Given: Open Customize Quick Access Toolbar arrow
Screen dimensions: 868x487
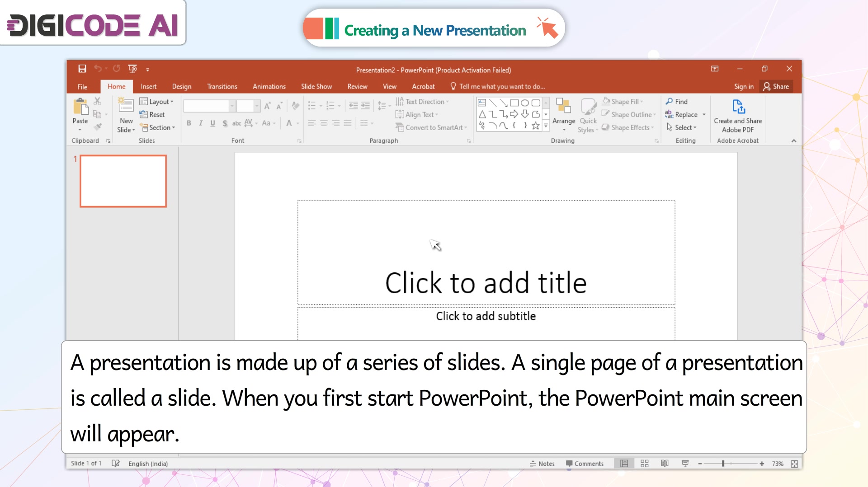Looking at the screenshot, I should tap(147, 69).
